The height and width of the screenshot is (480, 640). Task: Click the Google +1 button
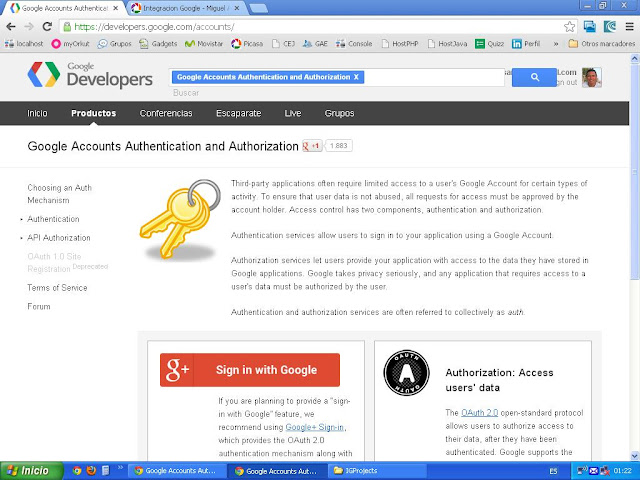312,146
